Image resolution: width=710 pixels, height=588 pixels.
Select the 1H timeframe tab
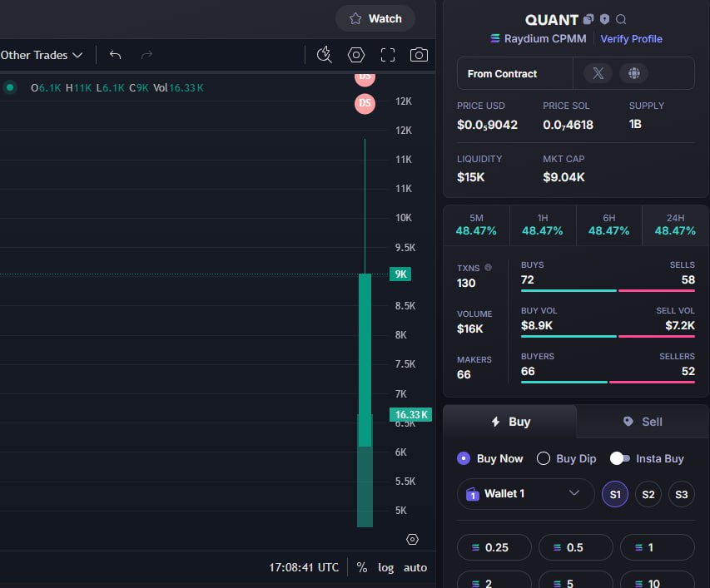[x=543, y=225]
